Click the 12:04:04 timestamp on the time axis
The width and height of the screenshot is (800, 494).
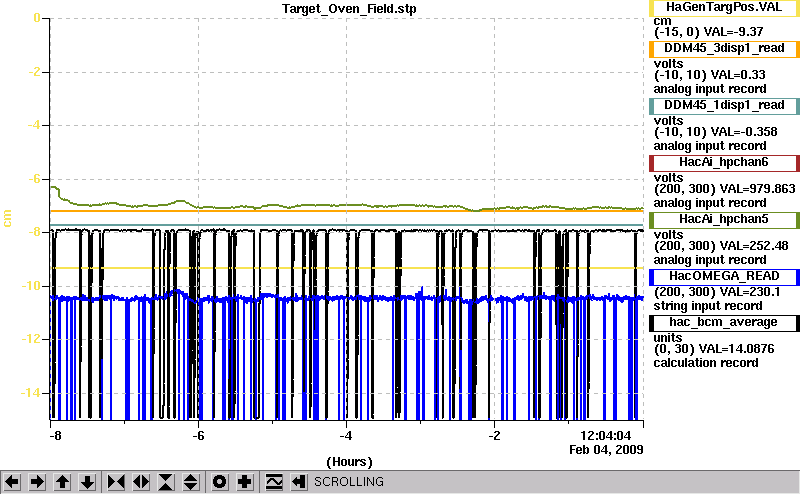coord(606,436)
